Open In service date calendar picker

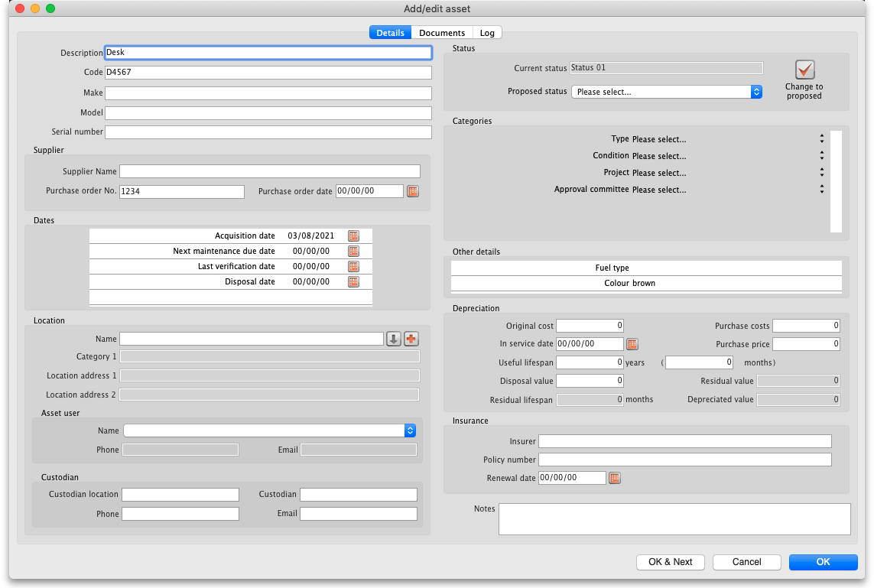click(632, 344)
